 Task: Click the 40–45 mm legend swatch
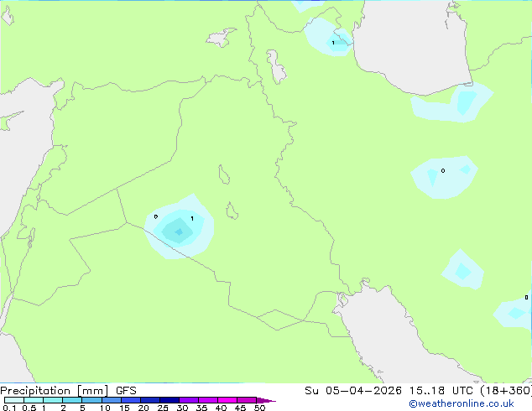[x=227, y=400]
